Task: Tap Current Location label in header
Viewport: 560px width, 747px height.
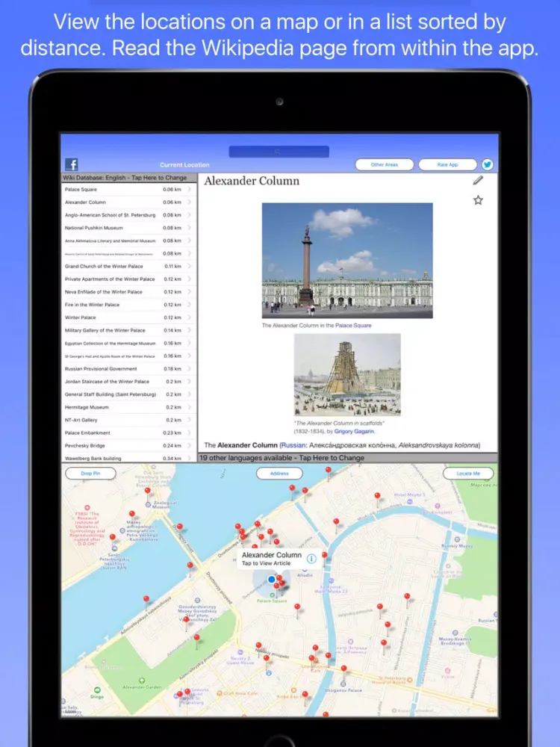Action: tap(184, 165)
